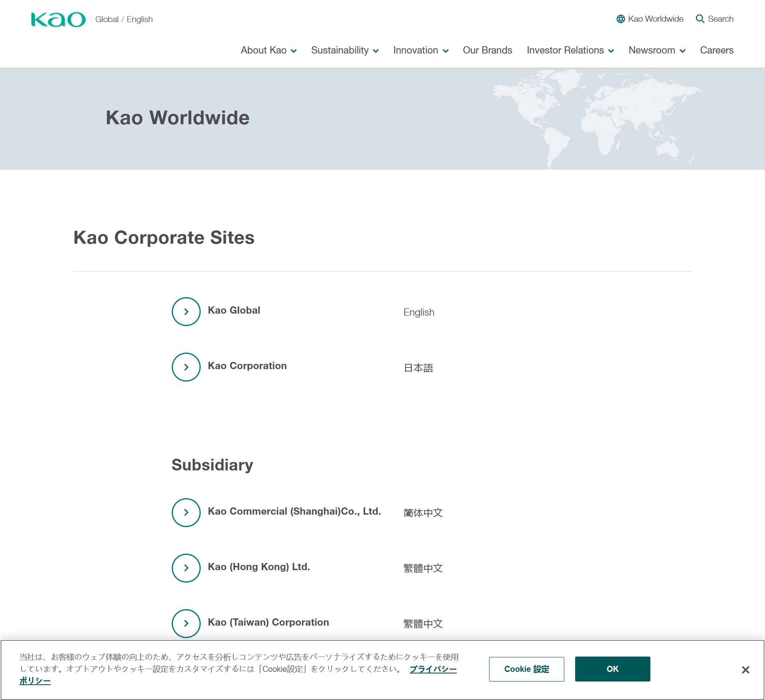This screenshot has width=765, height=700.
Task: Click the magnifier search icon
Action: coord(700,19)
